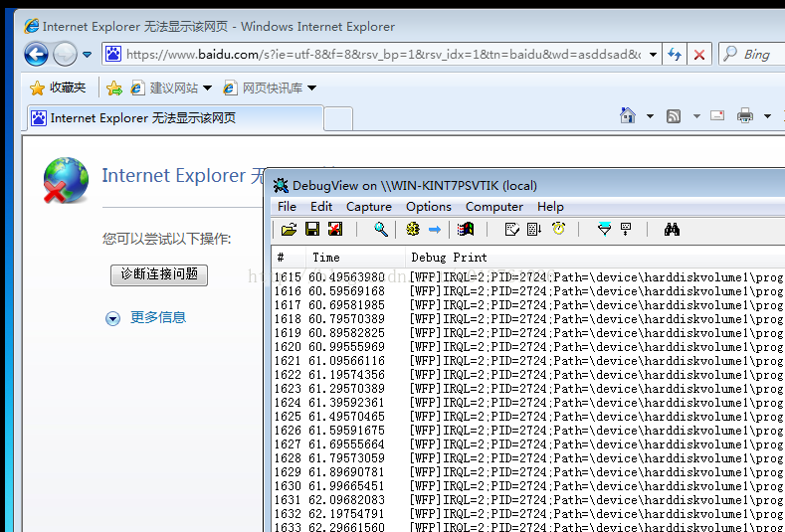Select DebugView log row 1621
Image resolution: width=785 pixels, height=532 pixels.
click(528, 361)
